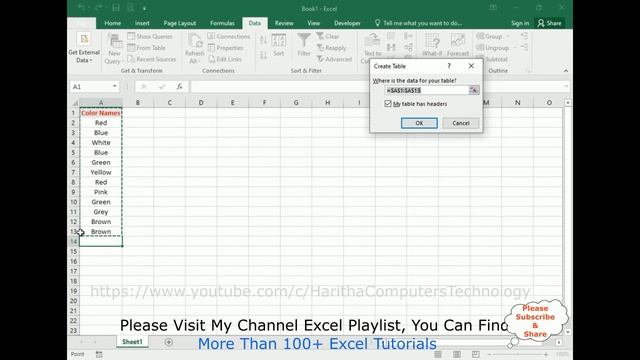Select the cell containing Yellow
The width and height of the screenshot is (640, 360).
(101, 172)
